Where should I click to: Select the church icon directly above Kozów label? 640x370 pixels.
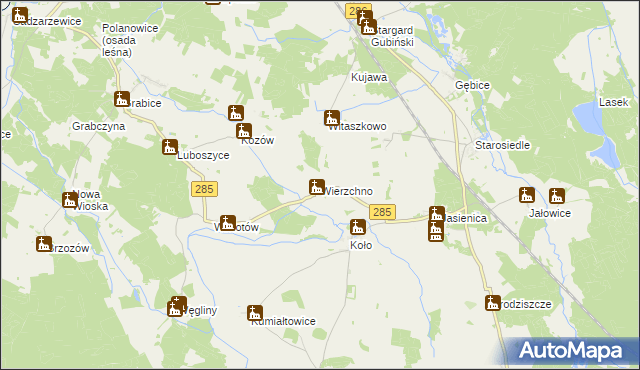[244, 131]
